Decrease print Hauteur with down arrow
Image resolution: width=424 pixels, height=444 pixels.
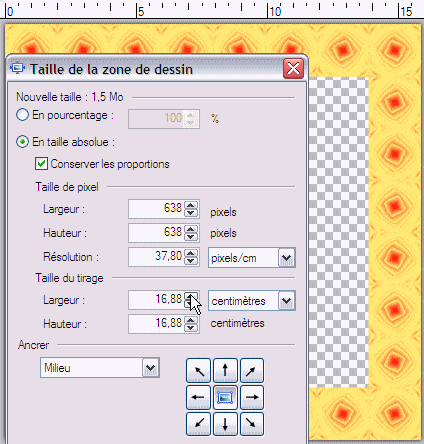[x=191, y=328]
